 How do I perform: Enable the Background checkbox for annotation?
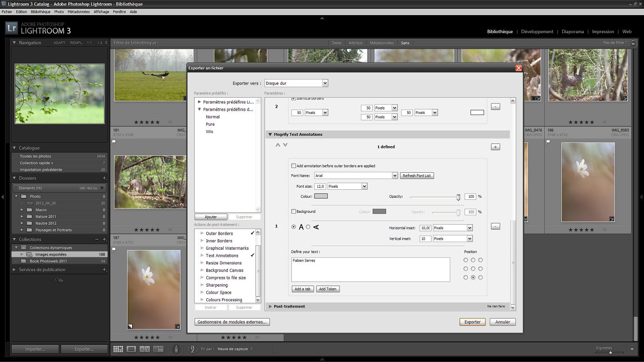coord(293,212)
